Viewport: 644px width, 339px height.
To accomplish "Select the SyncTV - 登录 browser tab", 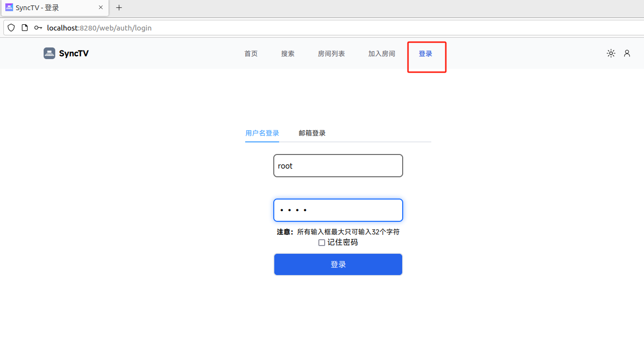I will click(x=55, y=8).
